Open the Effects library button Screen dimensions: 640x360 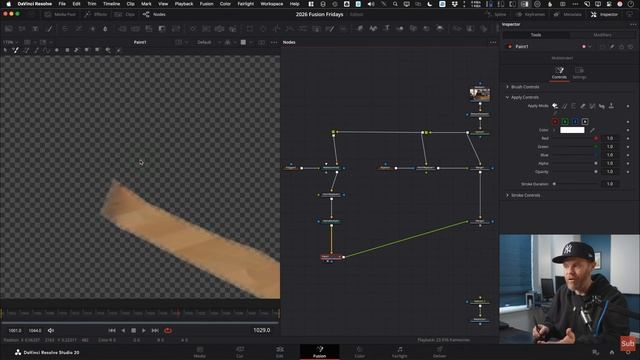tap(96, 14)
